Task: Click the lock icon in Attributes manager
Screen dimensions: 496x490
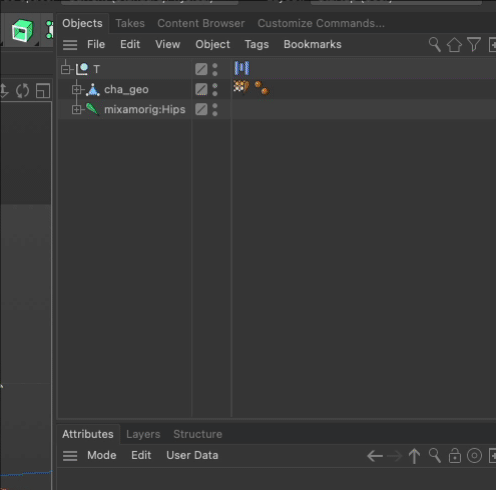Action: (455, 456)
